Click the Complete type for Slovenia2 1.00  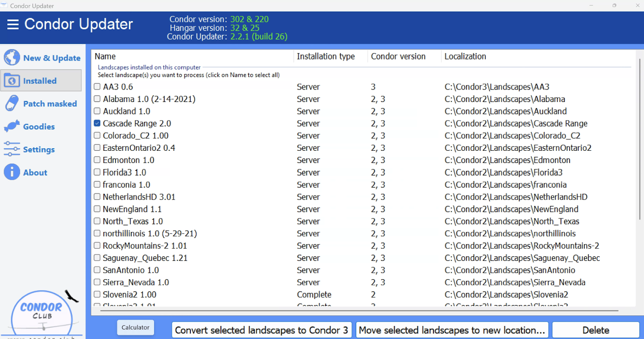click(314, 295)
